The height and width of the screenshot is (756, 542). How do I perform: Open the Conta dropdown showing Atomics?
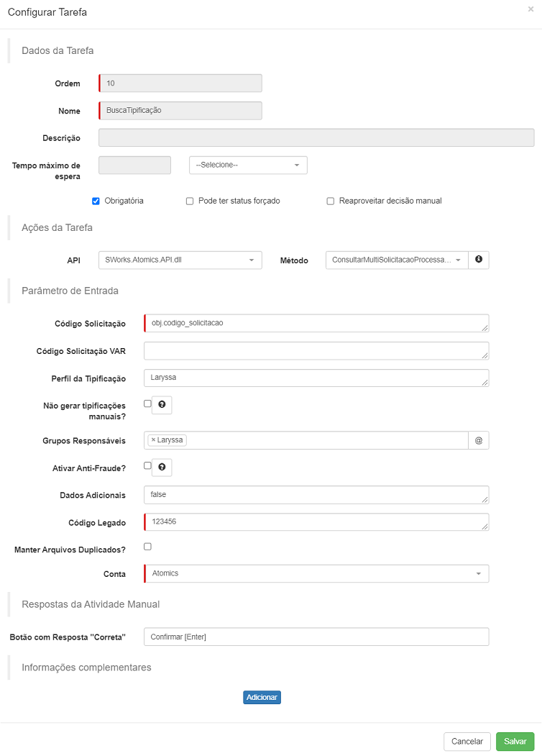316,573
